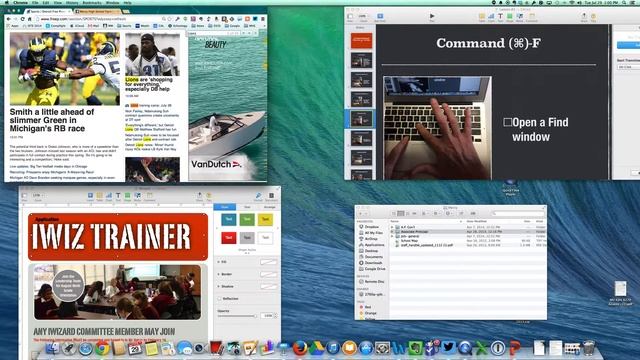The height and width of the screenshot is (360, 640).
Task: Expand the Fill section in Pages
Action: [218, 262]
